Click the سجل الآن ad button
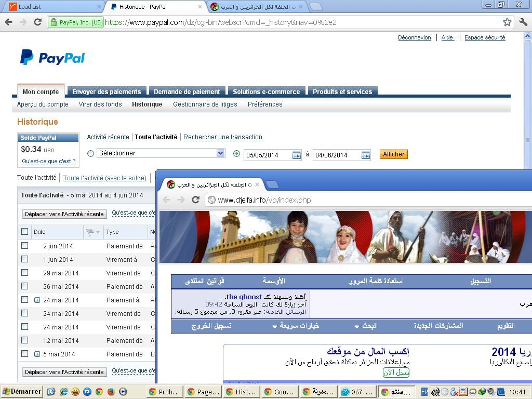 [396, 373]
